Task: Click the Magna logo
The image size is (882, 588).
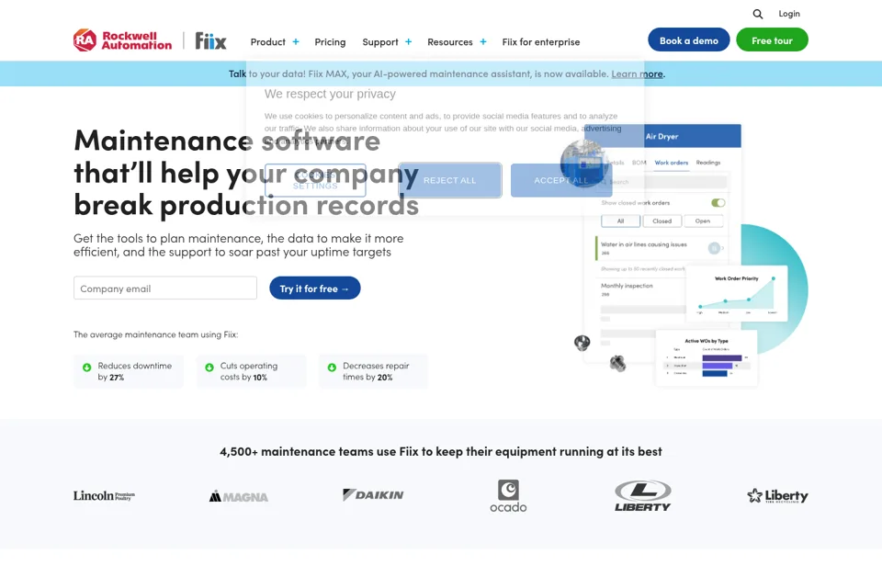Action: pyautogui.click(x=239, y=497)
